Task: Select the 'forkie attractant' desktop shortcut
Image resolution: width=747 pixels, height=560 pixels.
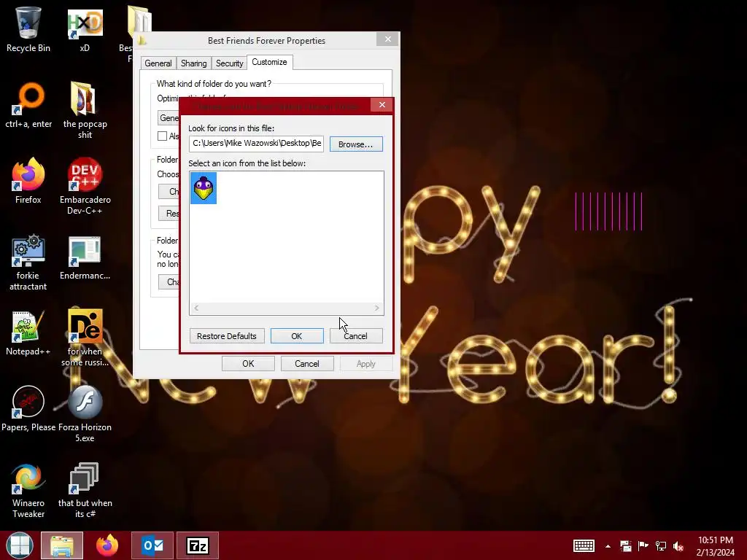Action: click(28, 262)
